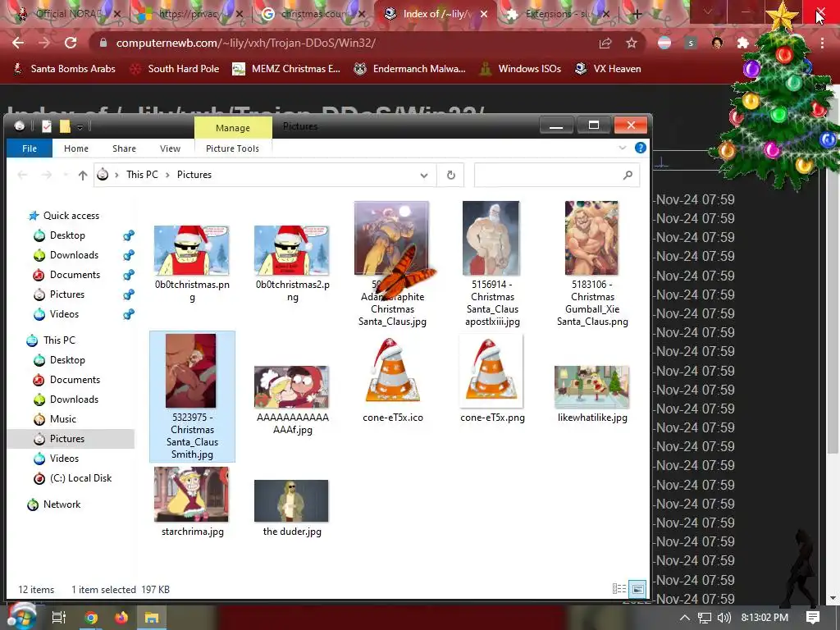
Task: Select Network in navigation pane
Action: click(x=62, y=504)
